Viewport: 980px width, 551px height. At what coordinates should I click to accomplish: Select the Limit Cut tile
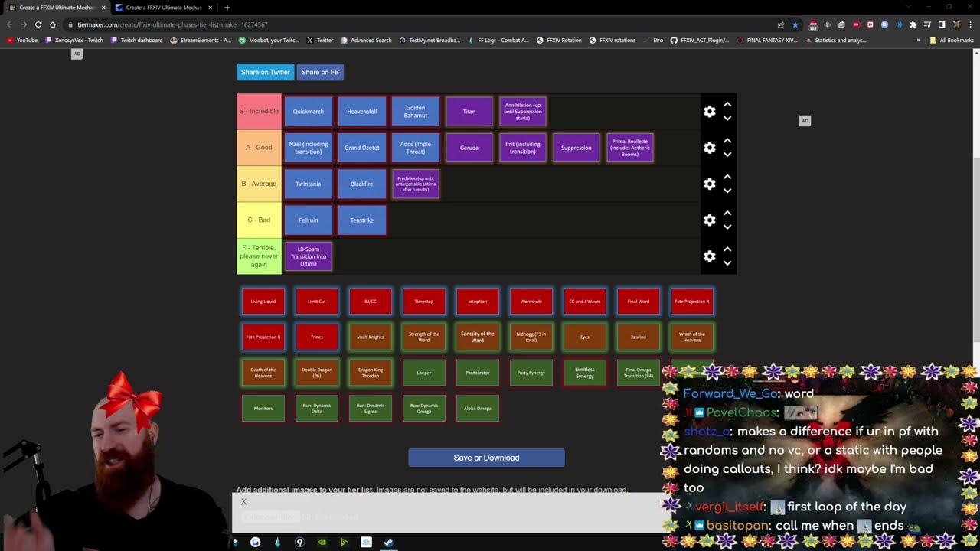pyautogui.click(x=317, y=302)
